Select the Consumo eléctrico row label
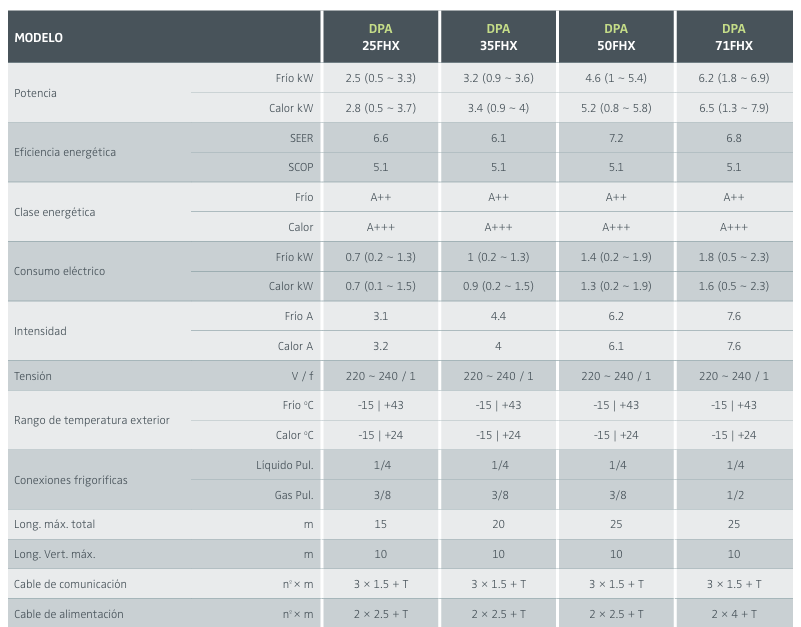Screen dimensions: 801x627 59,271
